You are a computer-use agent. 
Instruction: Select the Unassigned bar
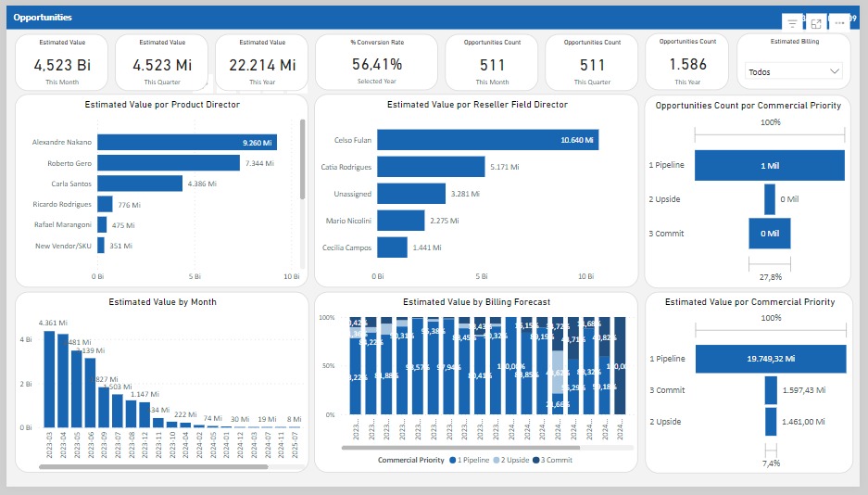click(x=411, y=194)
